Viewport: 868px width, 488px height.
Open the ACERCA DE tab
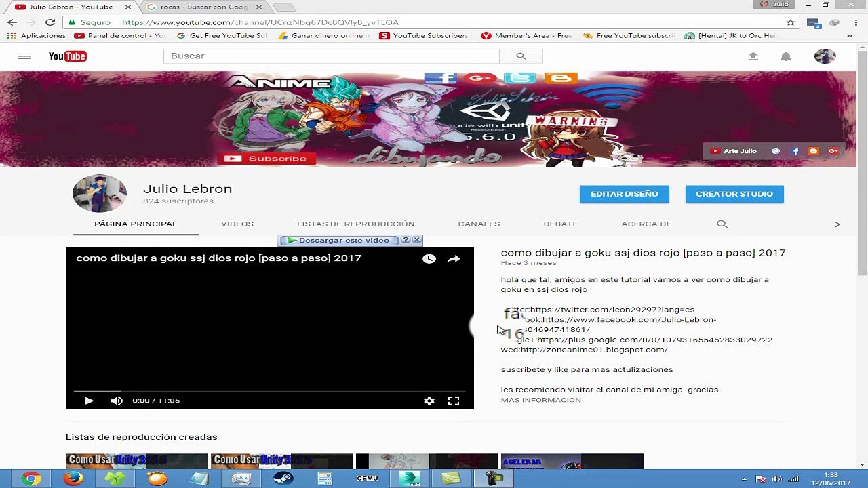click(646, 224)
